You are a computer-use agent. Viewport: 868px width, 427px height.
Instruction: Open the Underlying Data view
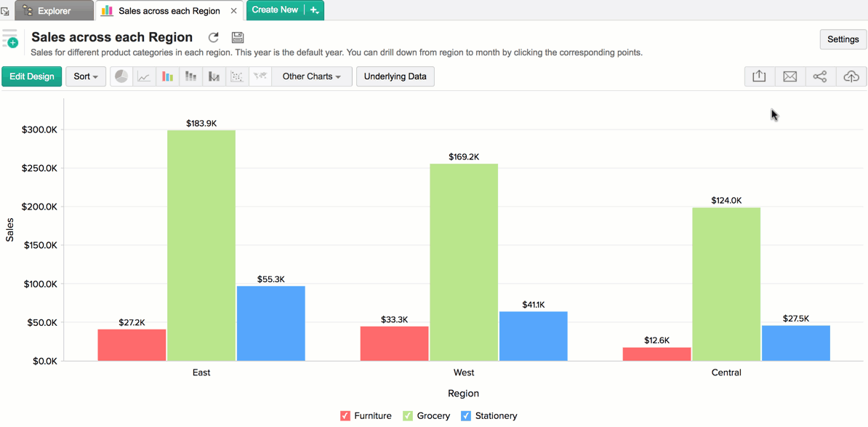395,76
